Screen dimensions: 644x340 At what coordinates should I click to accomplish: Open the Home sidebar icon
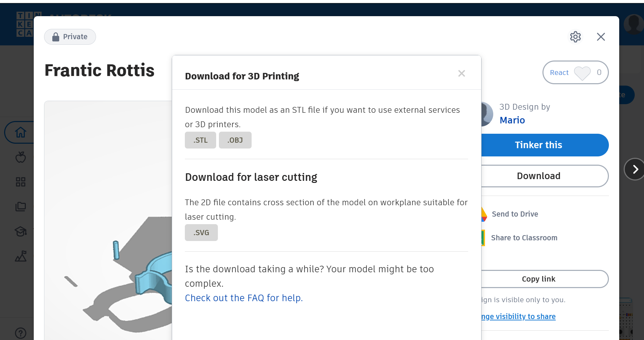pyautogui.click(x=21, y=132)
